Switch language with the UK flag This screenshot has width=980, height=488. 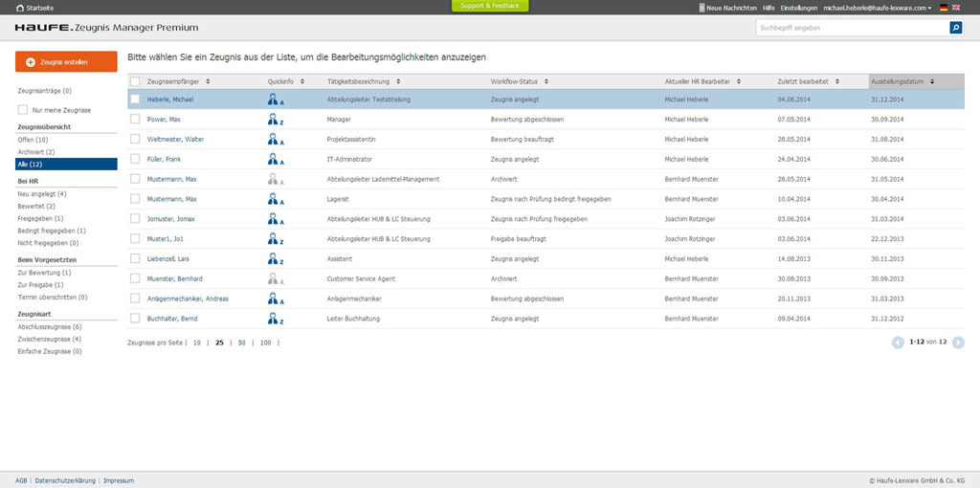(x=956, y=8)
